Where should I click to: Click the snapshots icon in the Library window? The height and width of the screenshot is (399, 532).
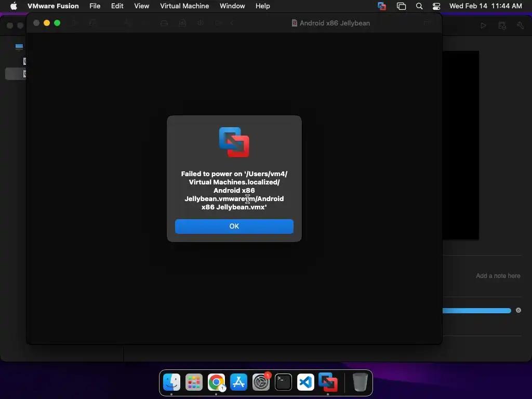[502, 25]
